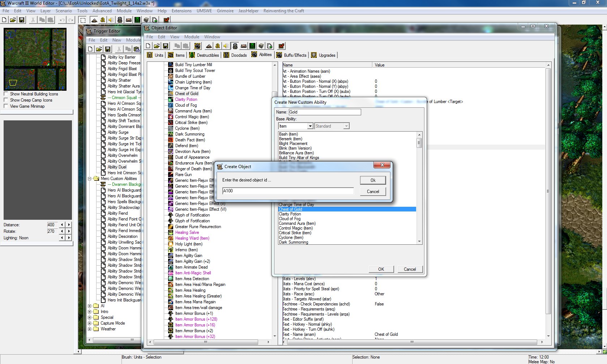Click the base ability list scrollbar thumb

click(x=419, y=142)
